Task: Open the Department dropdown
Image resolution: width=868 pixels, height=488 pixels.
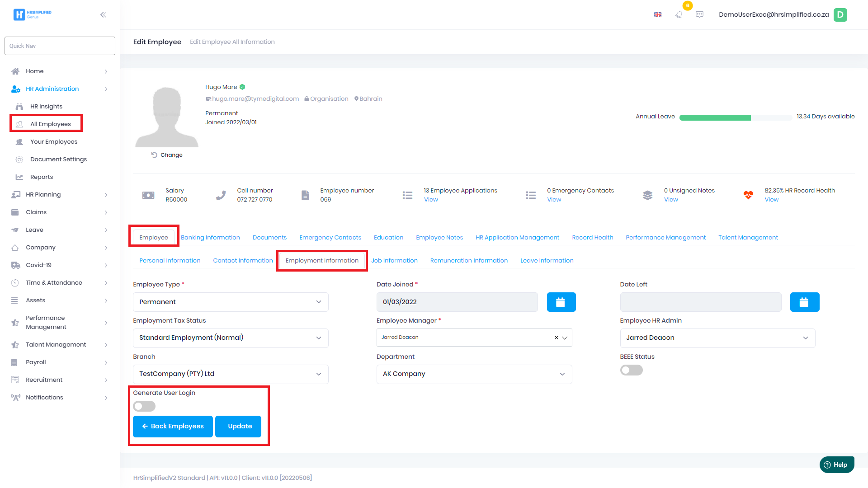Action: 474,374
